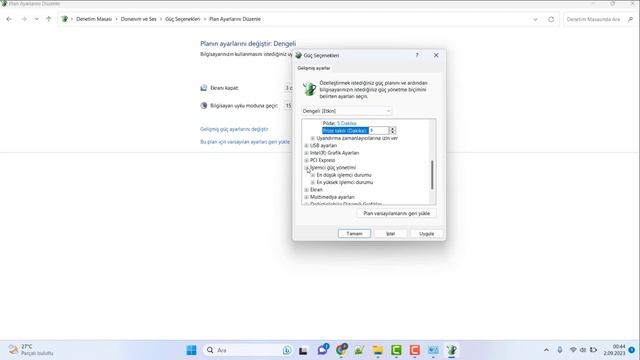640x360 pixels.
Task: Open the notification badge in the tray
Action: click(x=632, y=350)
